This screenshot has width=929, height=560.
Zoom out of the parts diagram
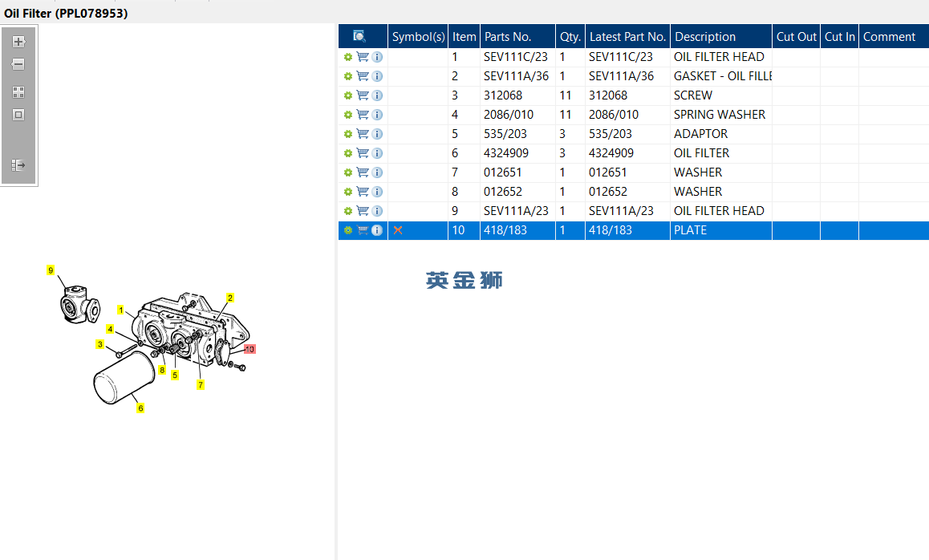[x=18, y=64]
